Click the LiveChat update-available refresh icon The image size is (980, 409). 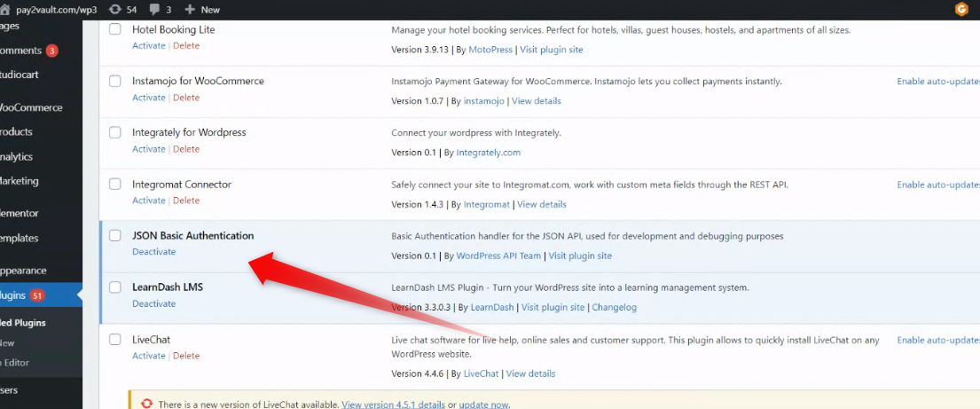(147, 404)
